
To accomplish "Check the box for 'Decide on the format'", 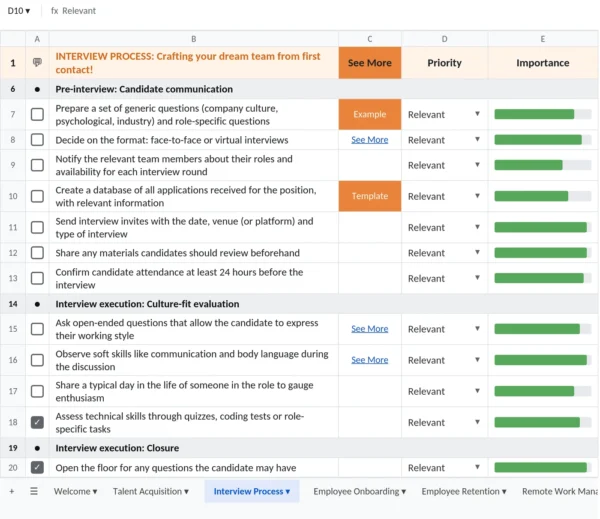I will pyautogui.click(x=37, y=140).
